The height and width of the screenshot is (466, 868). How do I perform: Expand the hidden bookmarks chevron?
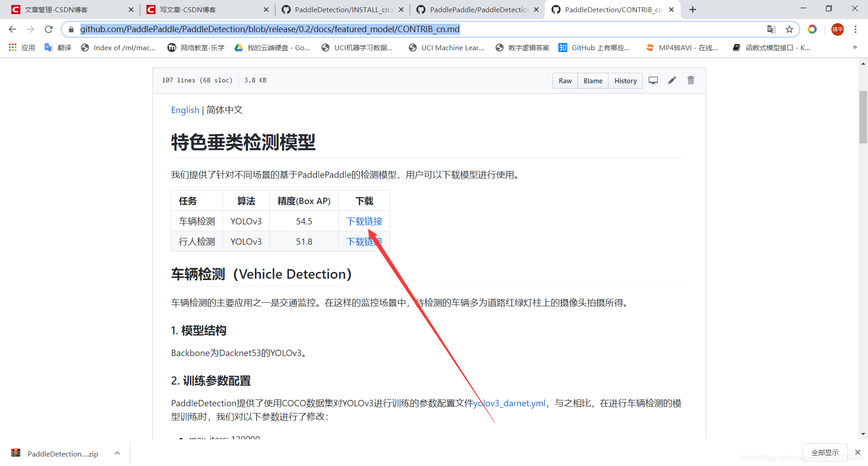click(x=855, y=47)
